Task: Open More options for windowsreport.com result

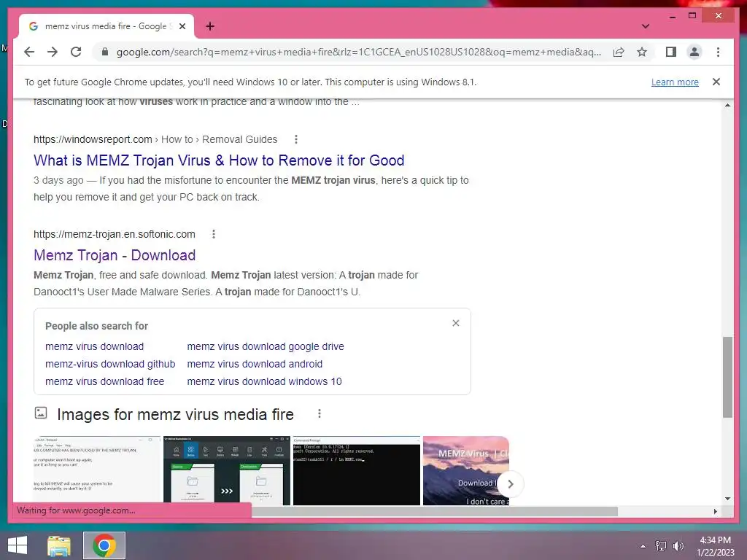Action: 296,139
